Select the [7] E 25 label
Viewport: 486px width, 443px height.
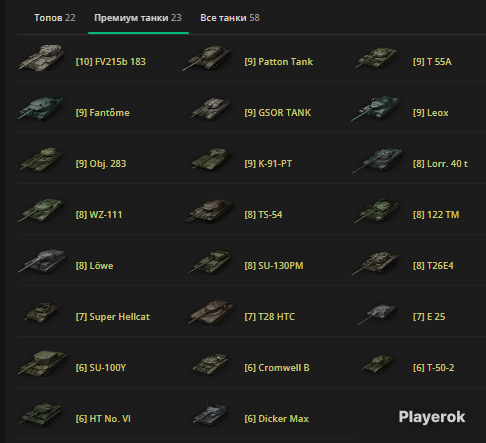429,317
